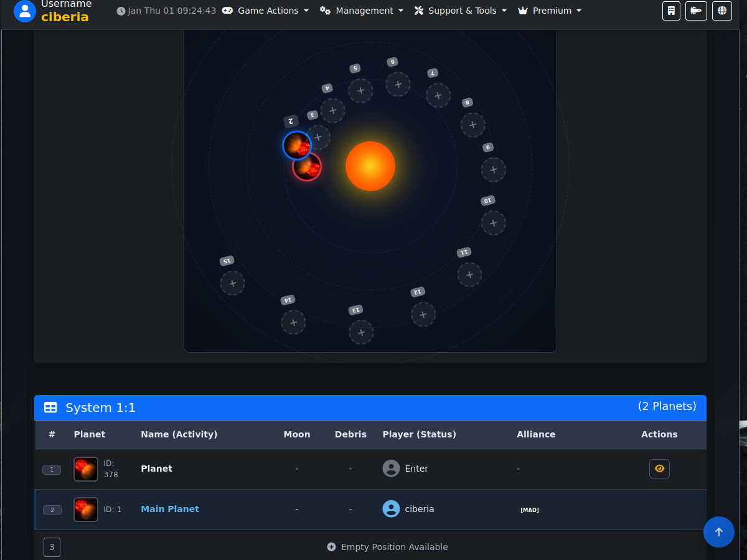
Task: Click the globe icon in top bar
Action: [722, 11]
